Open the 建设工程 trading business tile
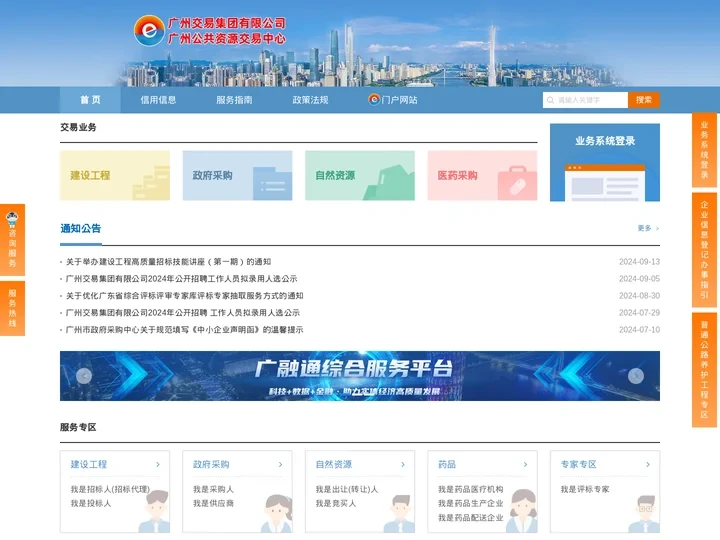 115,175
